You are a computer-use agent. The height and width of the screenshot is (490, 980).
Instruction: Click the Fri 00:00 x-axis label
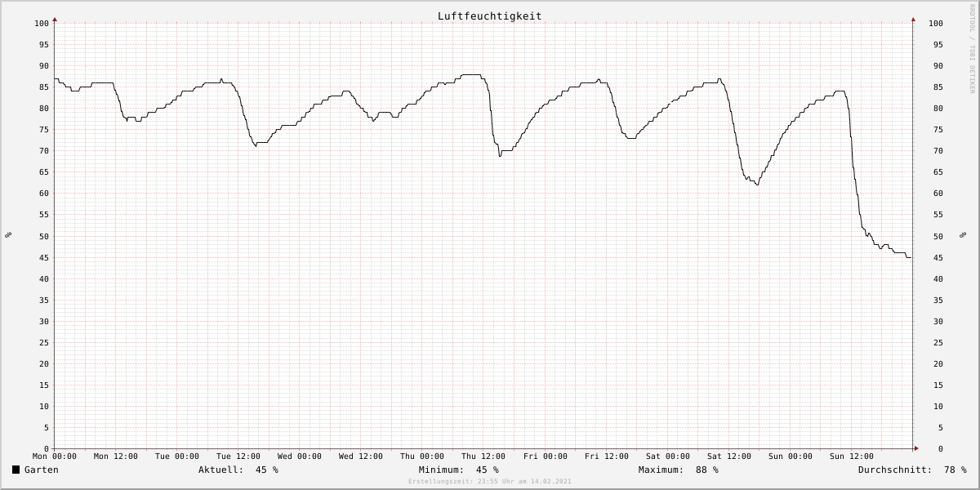(546, 457)
